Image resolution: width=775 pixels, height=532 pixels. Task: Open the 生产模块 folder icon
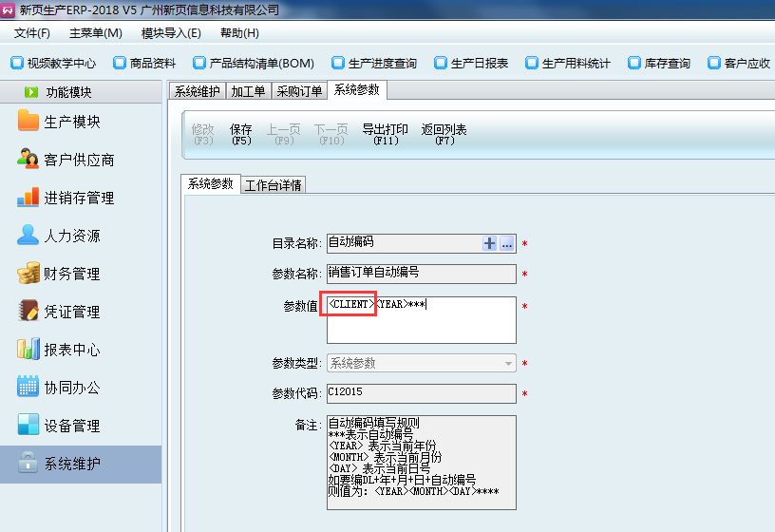(x=28, y=122)
